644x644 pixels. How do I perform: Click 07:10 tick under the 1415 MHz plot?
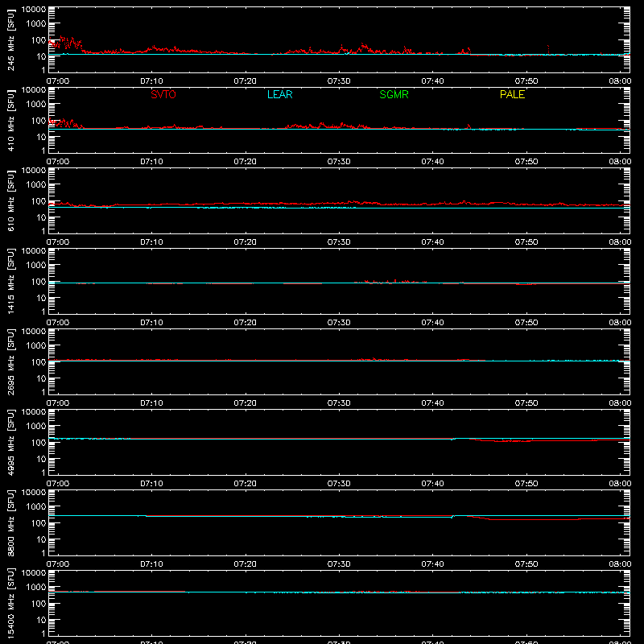click(151, 323)
